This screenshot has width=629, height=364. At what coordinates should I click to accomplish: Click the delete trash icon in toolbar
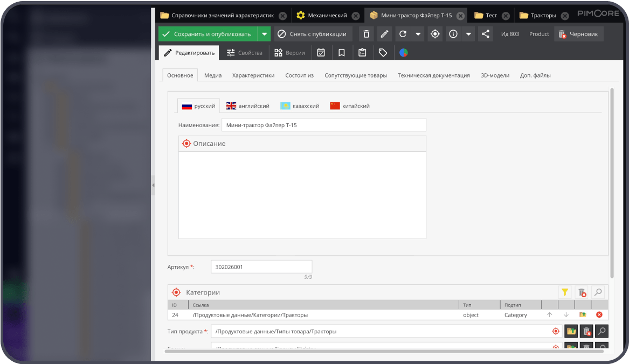pyautogui.click(x=367, y=34)
